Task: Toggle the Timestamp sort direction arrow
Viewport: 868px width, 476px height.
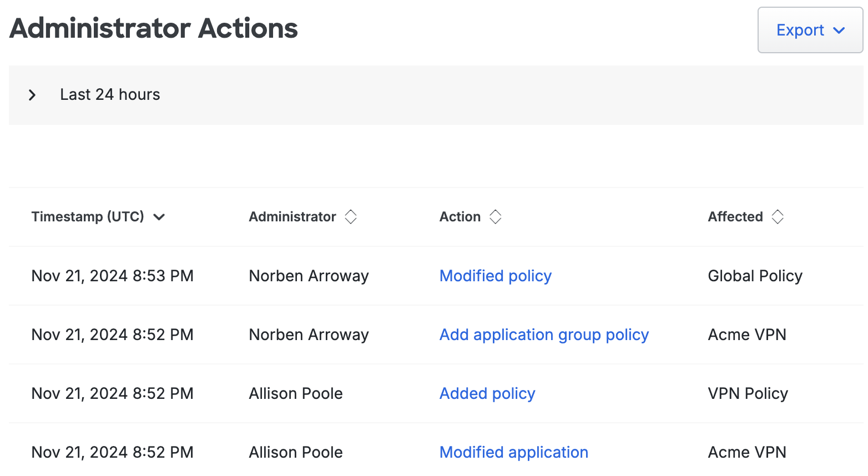Action: click(159, 217)
